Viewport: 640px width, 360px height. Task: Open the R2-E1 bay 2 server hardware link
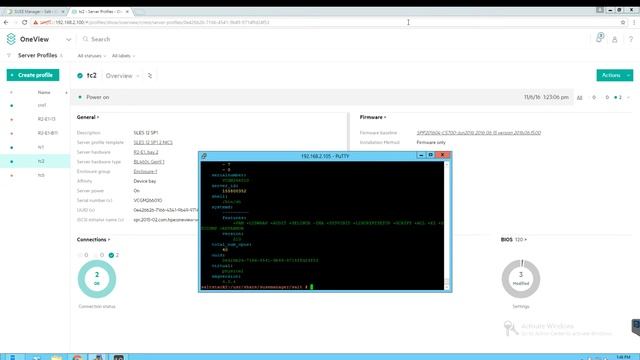[146, 152]
